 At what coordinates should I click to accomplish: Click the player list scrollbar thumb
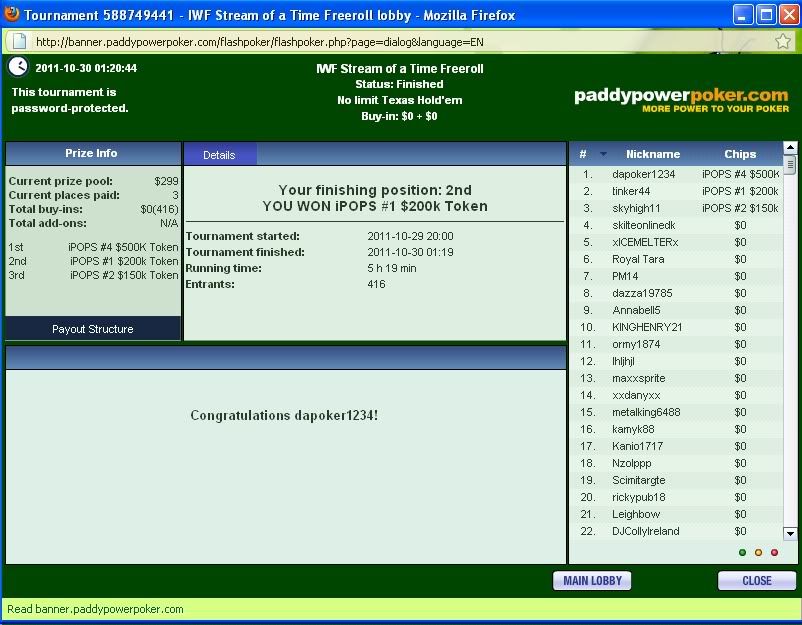point(790,164)
